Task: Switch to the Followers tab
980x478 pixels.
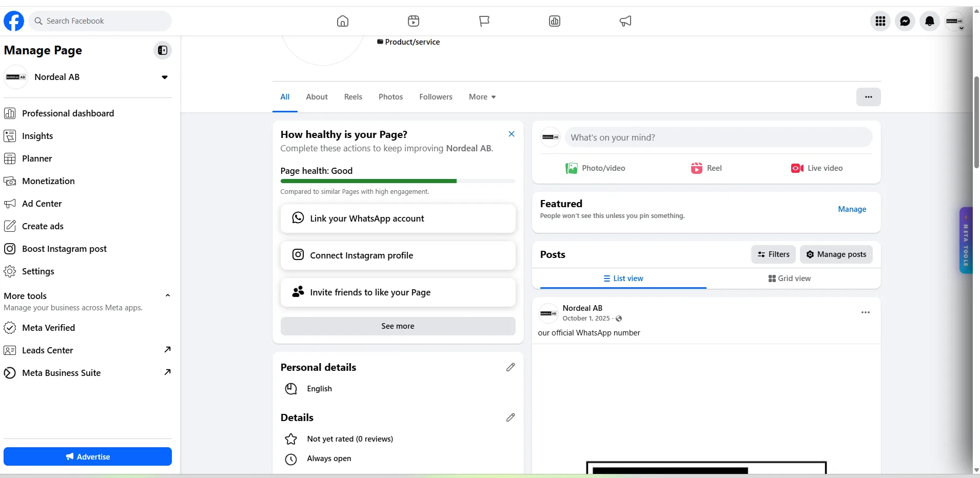Action: coord(436,97)
